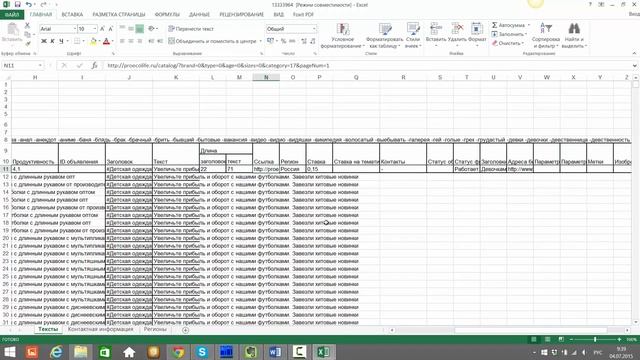Open the Clear (Очистить) dropdown

[508, 43]
